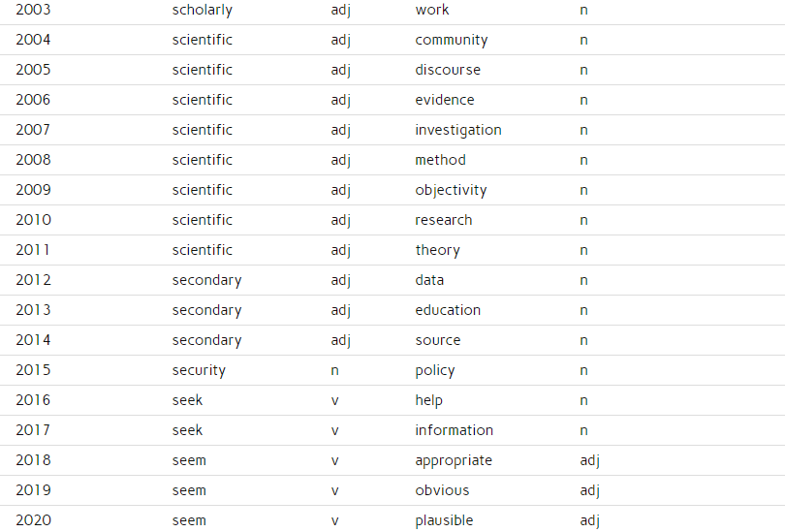Viewport: 785px width, 532px height.
Task: Select 'investigation' in row 2007
Action: point(458,131)
